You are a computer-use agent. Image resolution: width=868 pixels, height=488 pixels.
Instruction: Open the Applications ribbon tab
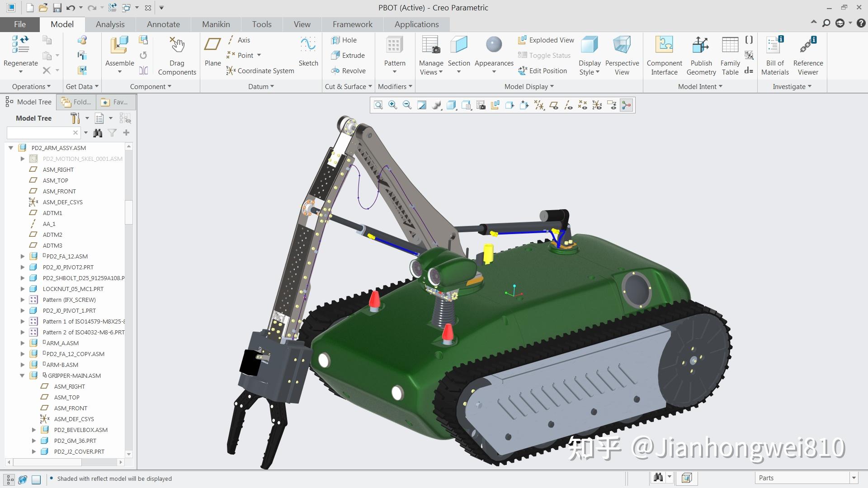(416, 24)
